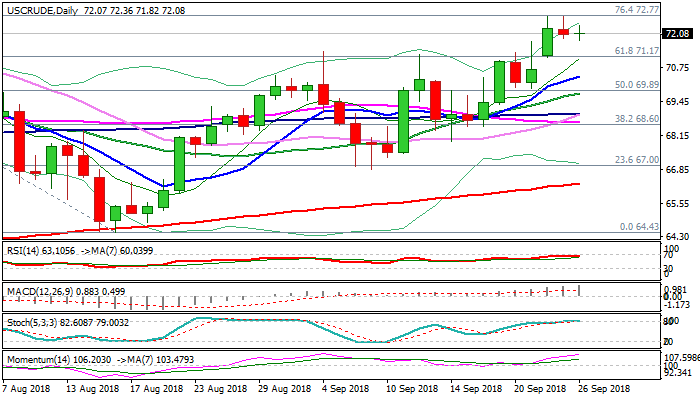700x400 pixels.
Task: Click the USCRUDE,Daily chart title
Action: [40, 9]
